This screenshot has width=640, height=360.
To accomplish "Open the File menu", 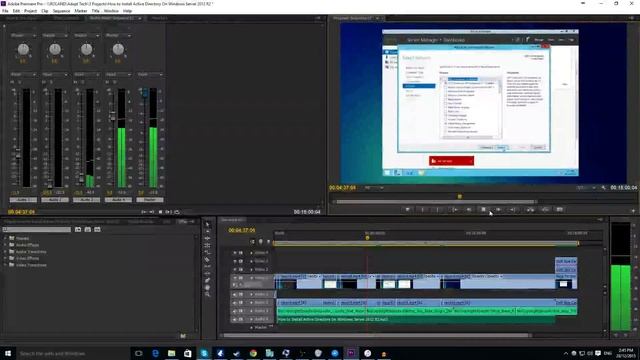I will (5, 11).
